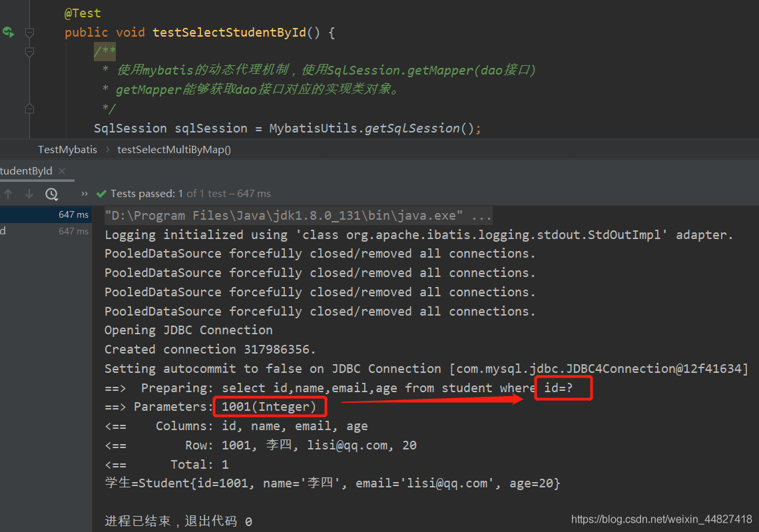This screenshot has width=759, height=532.
Task: Open test history clock icon
Action: (x=51, y=194)
